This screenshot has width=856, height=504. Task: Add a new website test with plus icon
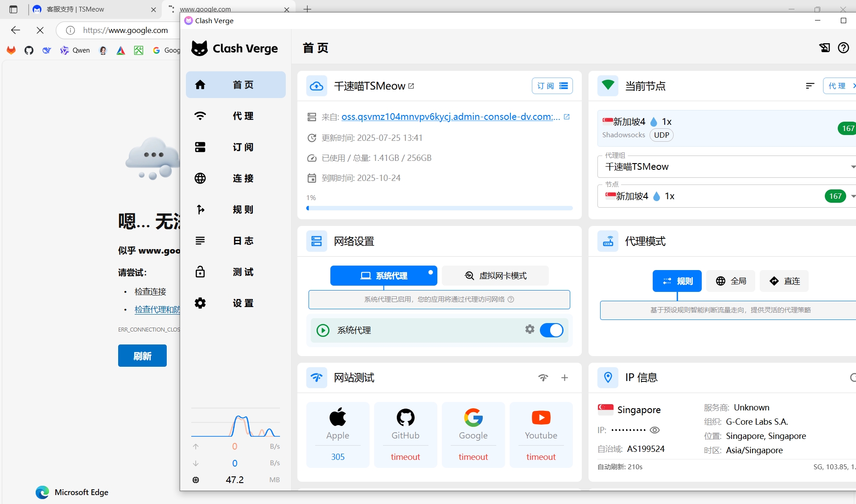click(x=564, y=377)
